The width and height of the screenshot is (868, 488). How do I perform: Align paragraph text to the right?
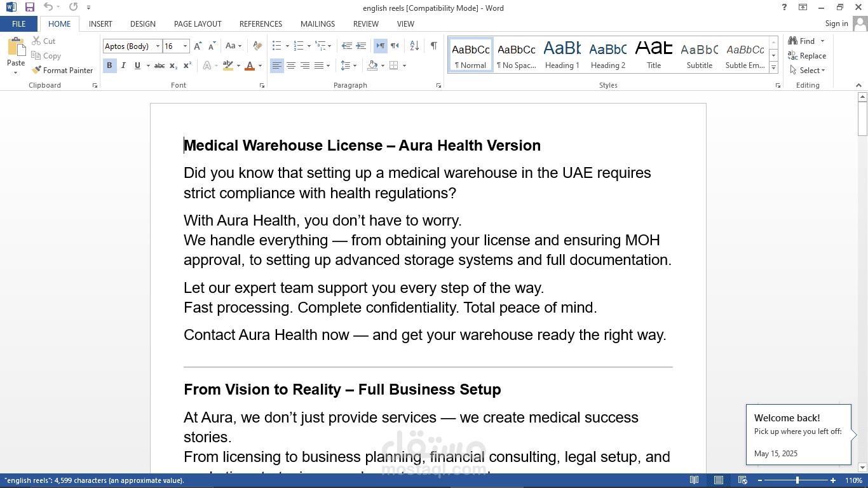(305, 65)
